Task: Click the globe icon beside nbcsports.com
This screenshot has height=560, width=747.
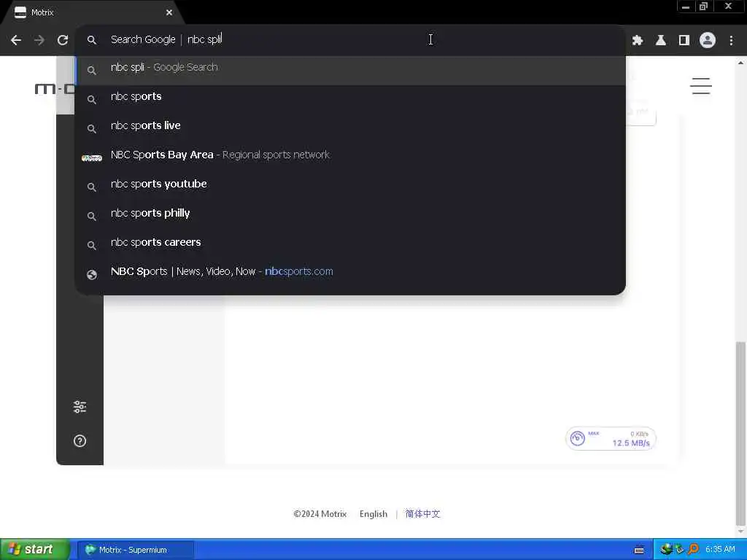Action: coord(92,275)
